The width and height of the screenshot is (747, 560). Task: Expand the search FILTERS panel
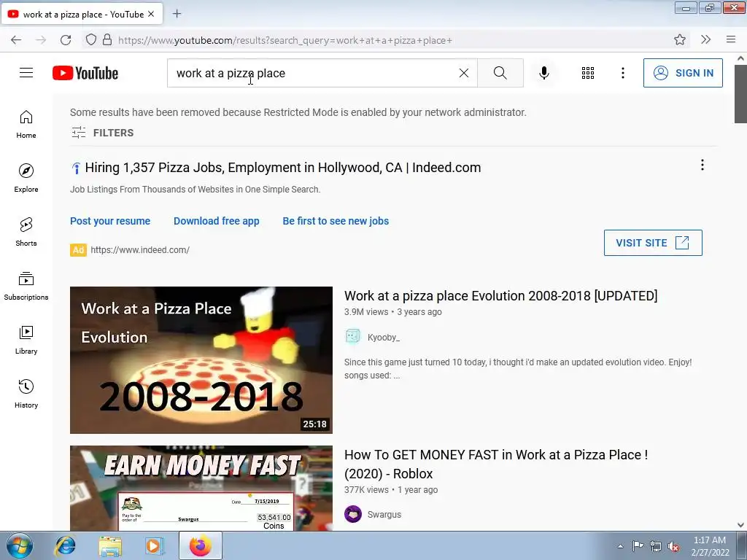[102, 133]
